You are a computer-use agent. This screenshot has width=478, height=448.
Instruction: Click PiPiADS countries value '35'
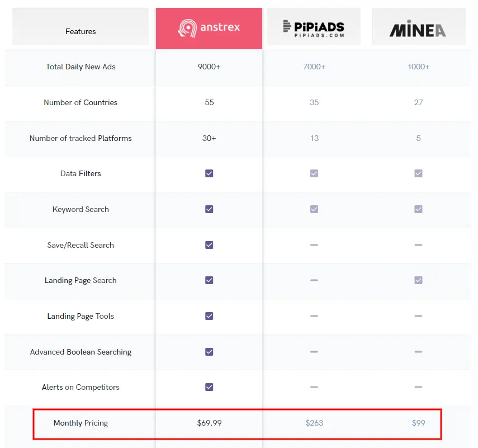pos(314,102)
